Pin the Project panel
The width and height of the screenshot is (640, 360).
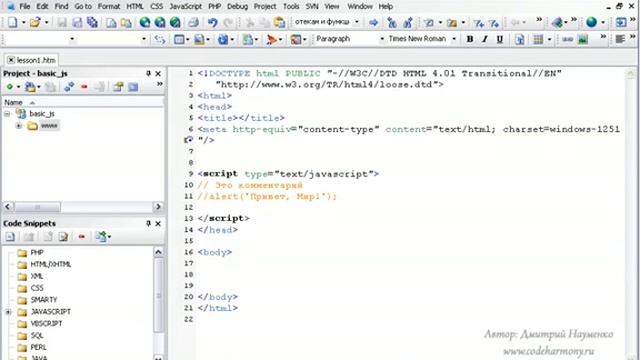pyautogui.click(x=148, y=73)
